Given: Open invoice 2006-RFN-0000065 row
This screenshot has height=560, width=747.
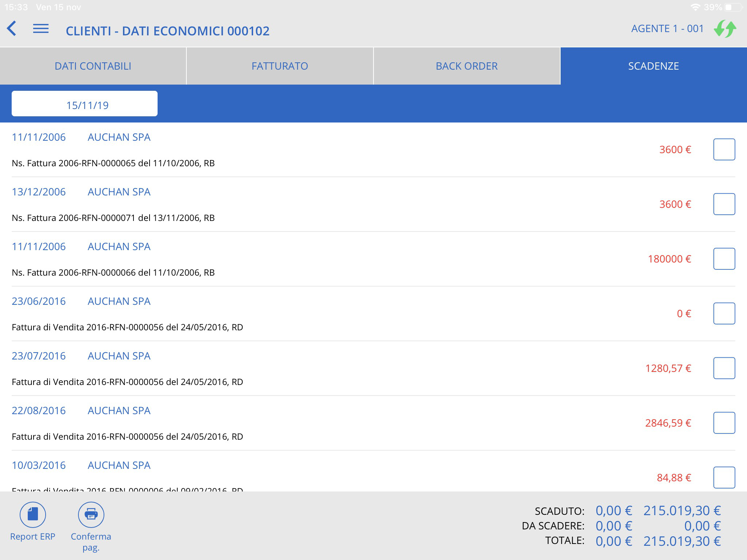Looking at the screenshot, I should click(113, 163).
